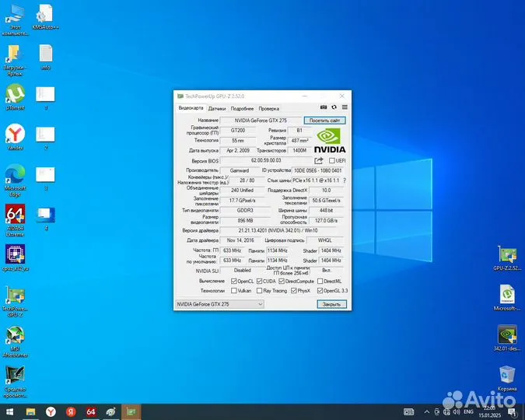The width and height of the screenshot is (525, 420).
Task: Click the Закрыть button in GPU-Z
Action: coord(331,304)
